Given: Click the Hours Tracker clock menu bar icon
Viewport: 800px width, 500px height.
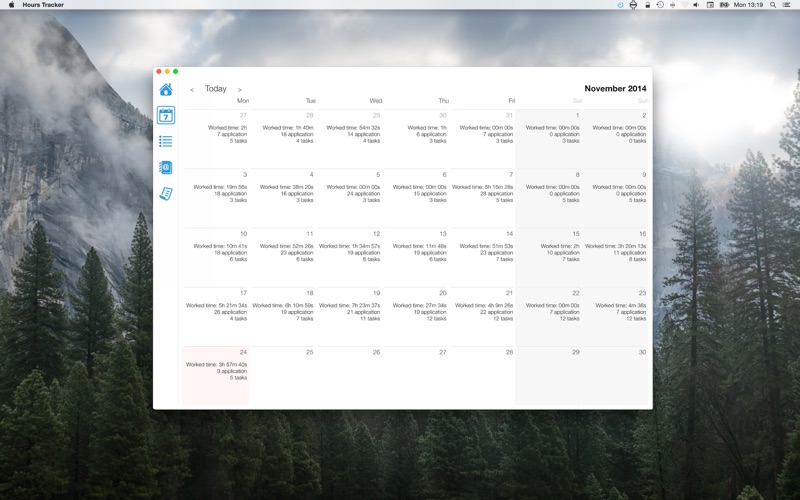Looking at the screenshot, I should pyautogui.click(x=620, y=5).
